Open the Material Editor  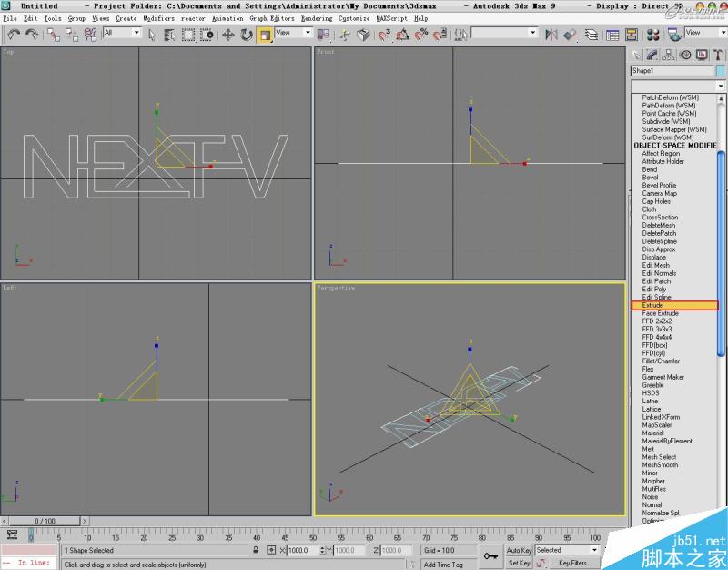(x=652, y=36)
